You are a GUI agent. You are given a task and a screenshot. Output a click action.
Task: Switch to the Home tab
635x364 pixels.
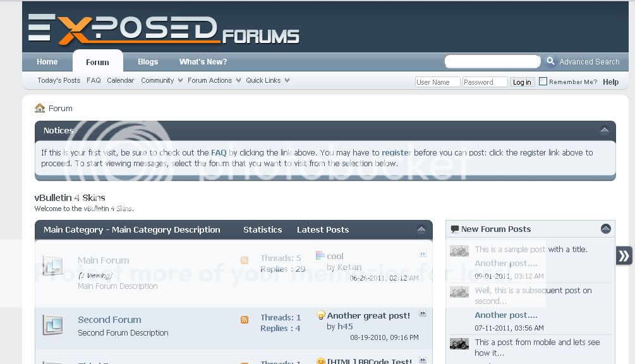(x=47, y=61)
